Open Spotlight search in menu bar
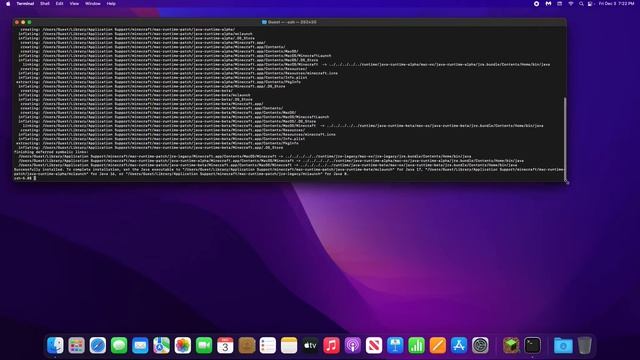640x360 pixels. click(581, 4)
